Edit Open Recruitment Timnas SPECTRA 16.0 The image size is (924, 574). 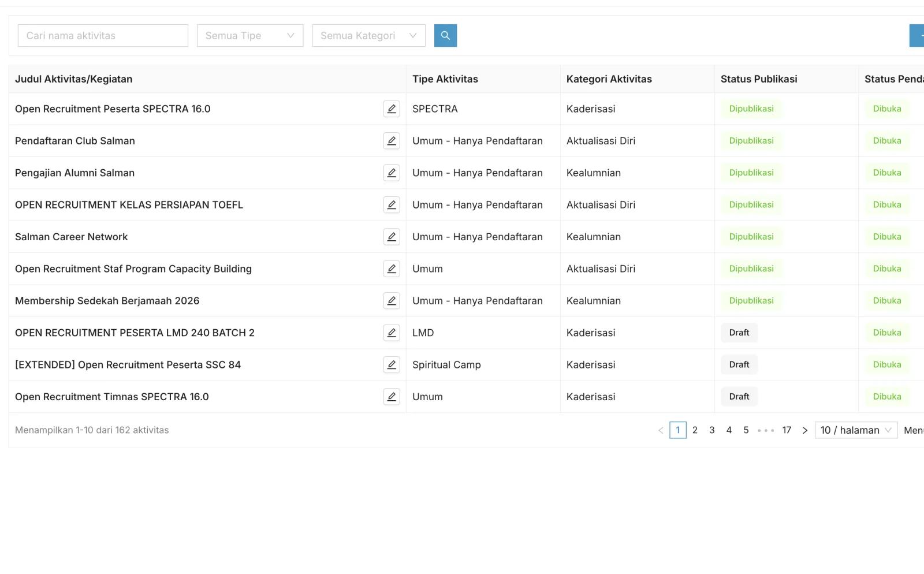tap(392, 397)
